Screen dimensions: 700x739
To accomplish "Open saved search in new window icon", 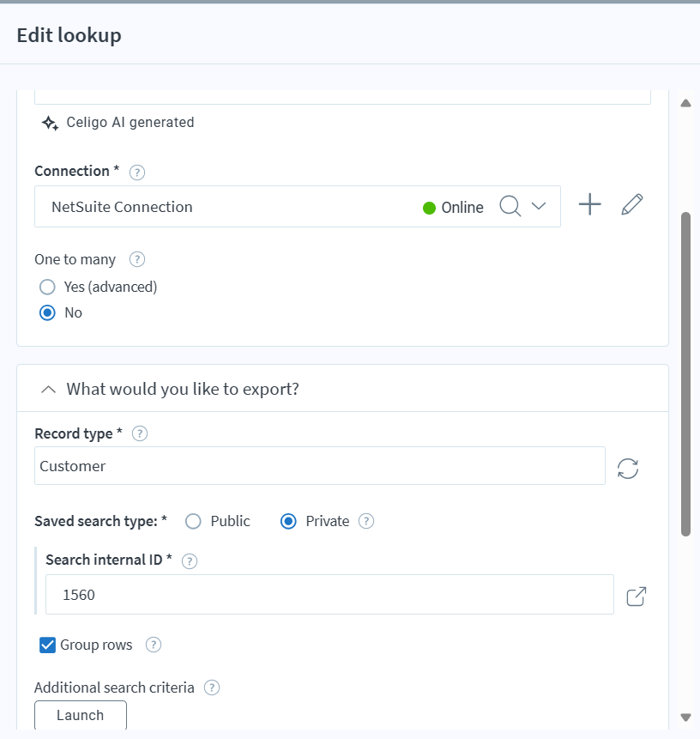I will point(636,597).
